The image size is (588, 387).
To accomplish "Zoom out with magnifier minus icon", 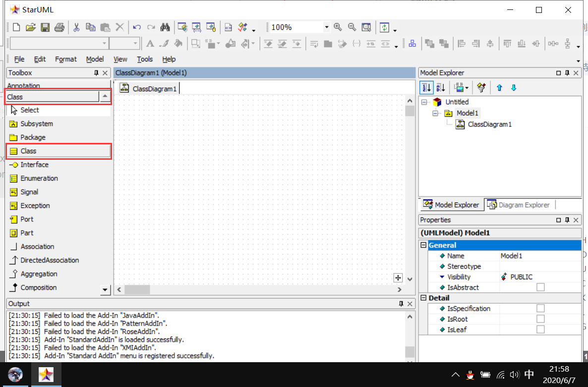I will coord(352,27).
